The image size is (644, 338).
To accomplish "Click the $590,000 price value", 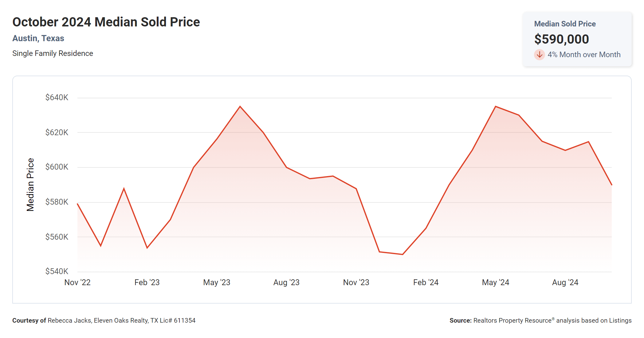I will tap(561, 39).
